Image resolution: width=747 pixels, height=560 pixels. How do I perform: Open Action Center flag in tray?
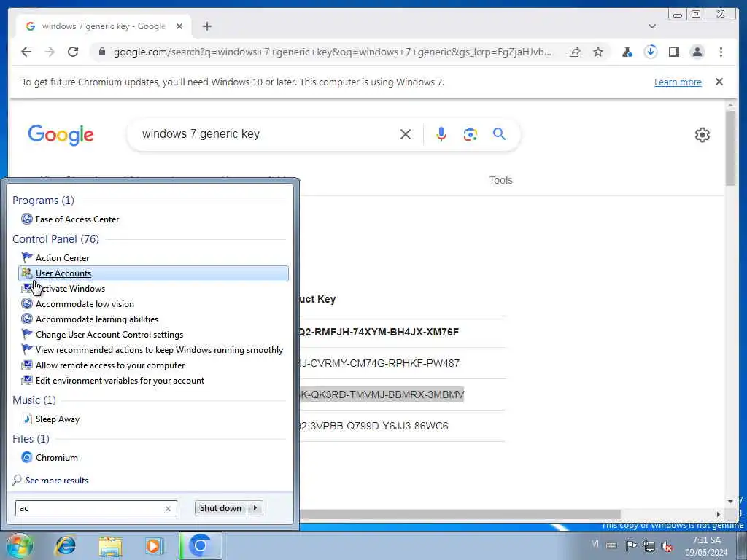(x=631, y=545)
